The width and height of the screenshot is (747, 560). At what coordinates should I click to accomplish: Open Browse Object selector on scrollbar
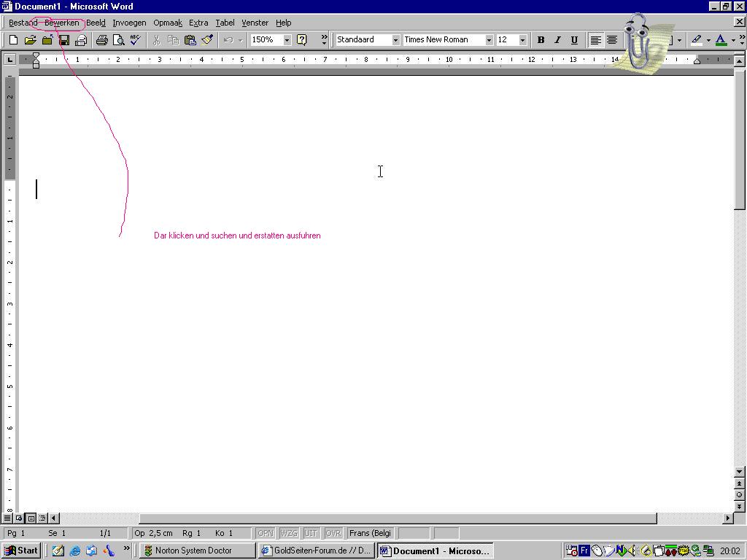[739, 495]
